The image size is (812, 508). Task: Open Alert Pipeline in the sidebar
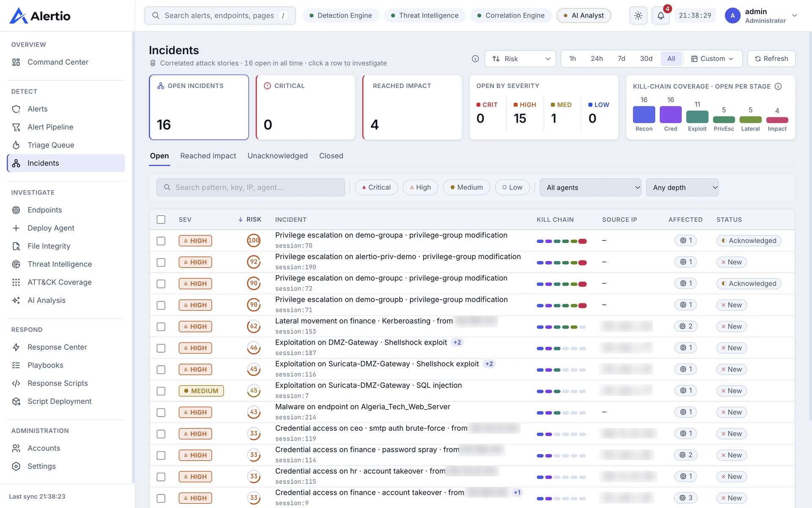coord(66,127)
